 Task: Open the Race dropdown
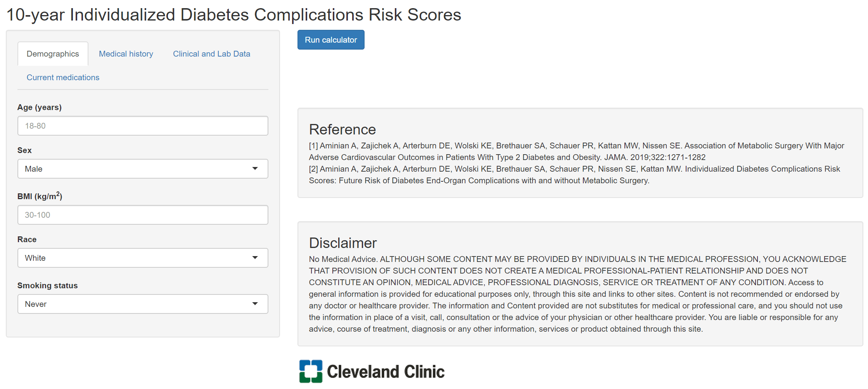click(x=143, y=258)
